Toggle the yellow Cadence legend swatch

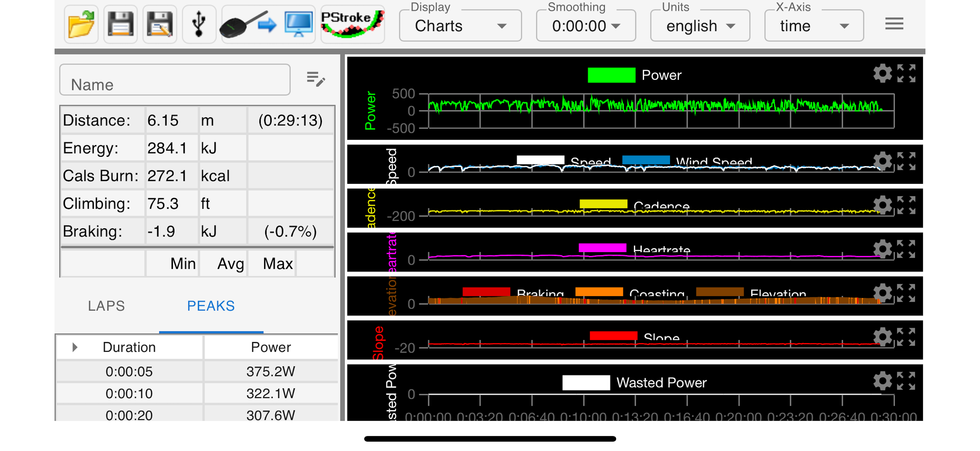[603, 204]
